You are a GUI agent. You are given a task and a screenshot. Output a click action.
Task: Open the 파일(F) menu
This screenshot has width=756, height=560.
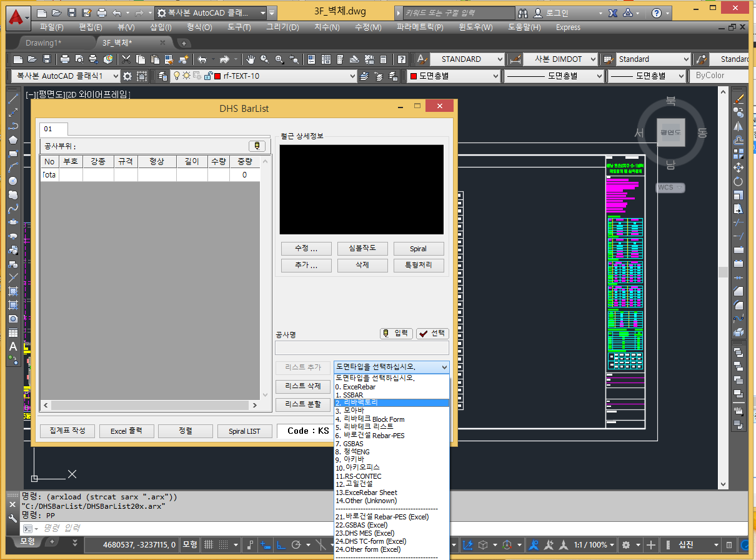tap(51, 27)
